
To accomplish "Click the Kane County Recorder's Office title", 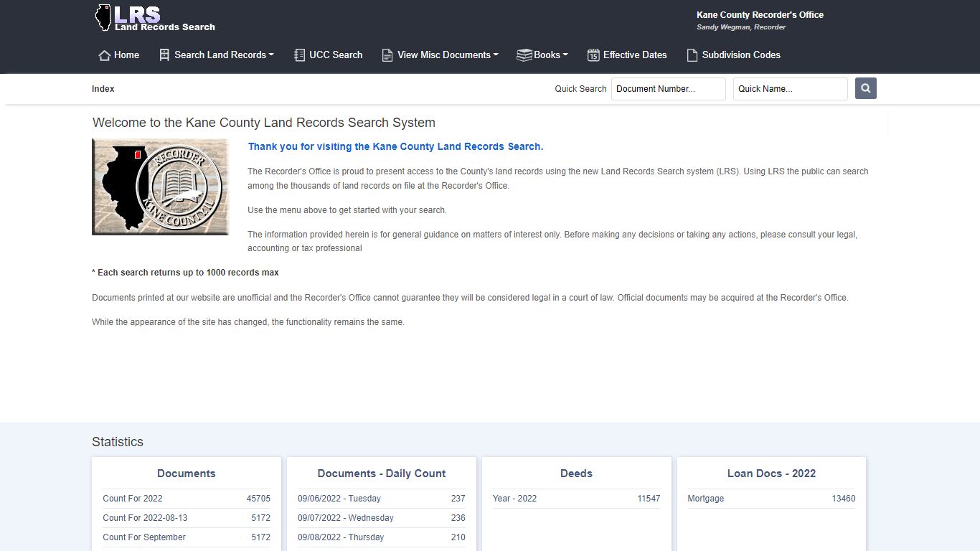I will (760, 14).
